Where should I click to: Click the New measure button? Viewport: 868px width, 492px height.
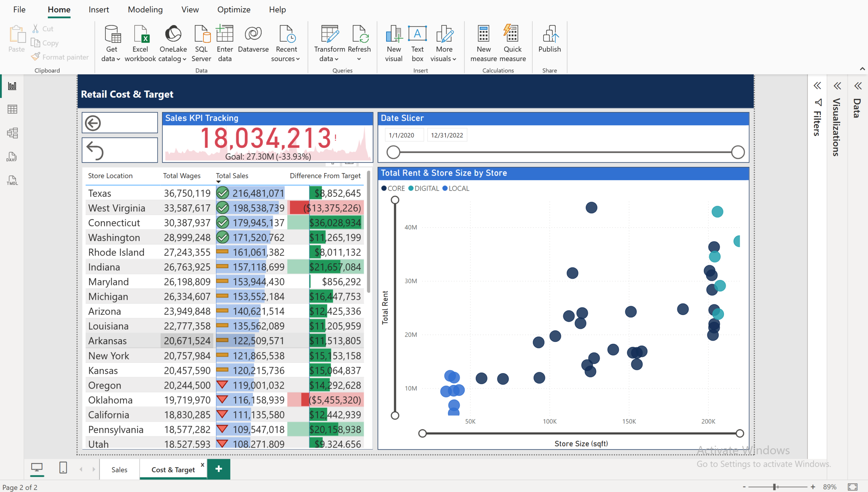[484, 43]
